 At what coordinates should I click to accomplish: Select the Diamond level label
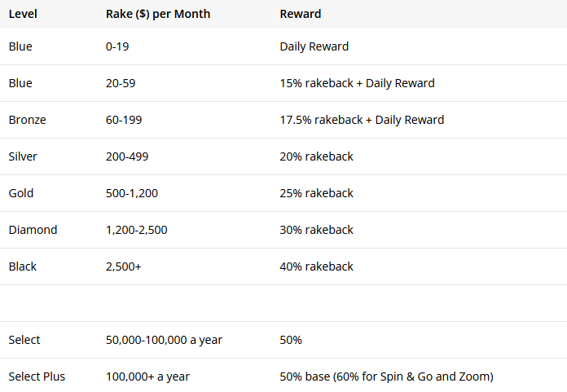[33, 230]
